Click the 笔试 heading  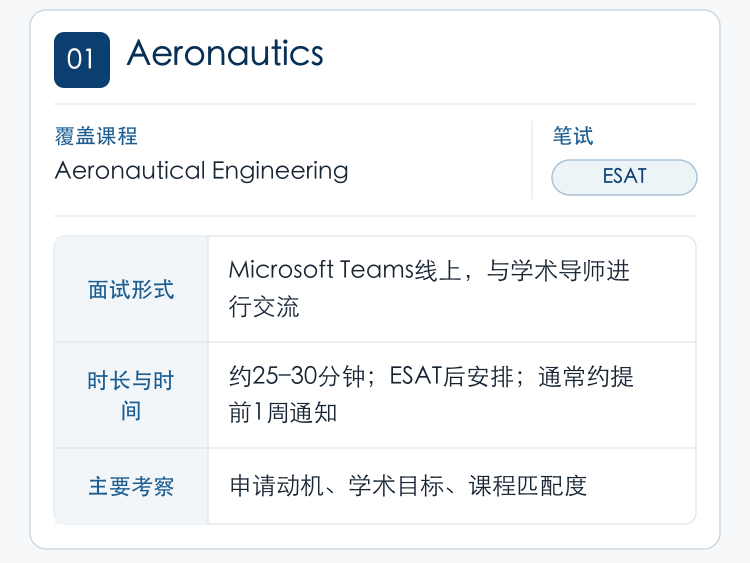tap(573, 135)
